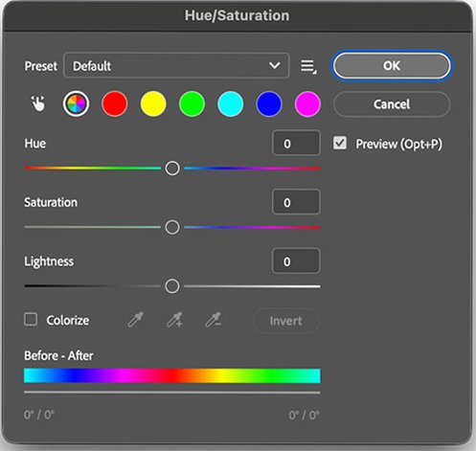Confirm changes with the OK button
The image size is (476, 451).
tap(392, 66)
